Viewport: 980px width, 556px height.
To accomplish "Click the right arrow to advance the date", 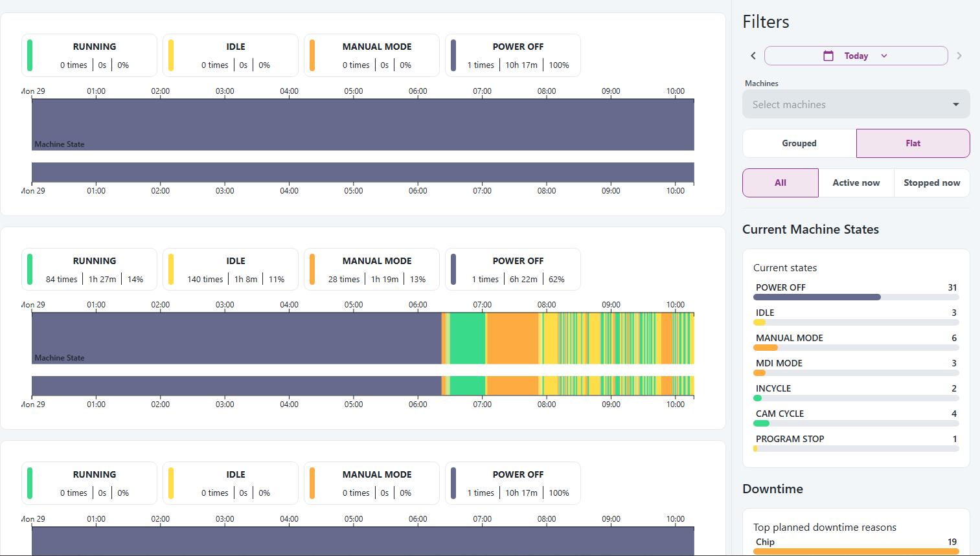I will [959, 56].
